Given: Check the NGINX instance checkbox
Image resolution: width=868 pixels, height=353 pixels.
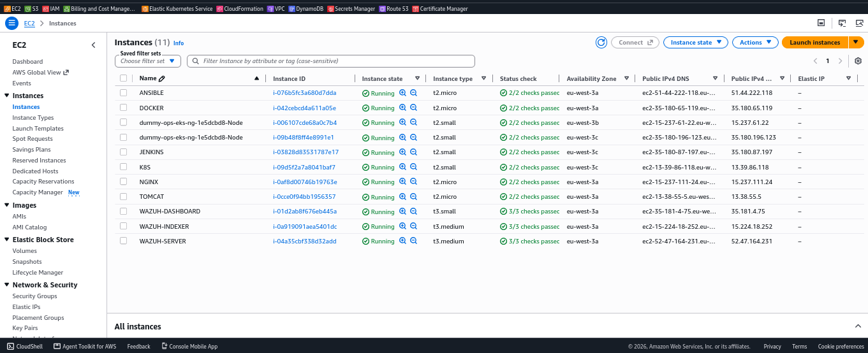Looking at the screenshot, I should coord(123,182).
